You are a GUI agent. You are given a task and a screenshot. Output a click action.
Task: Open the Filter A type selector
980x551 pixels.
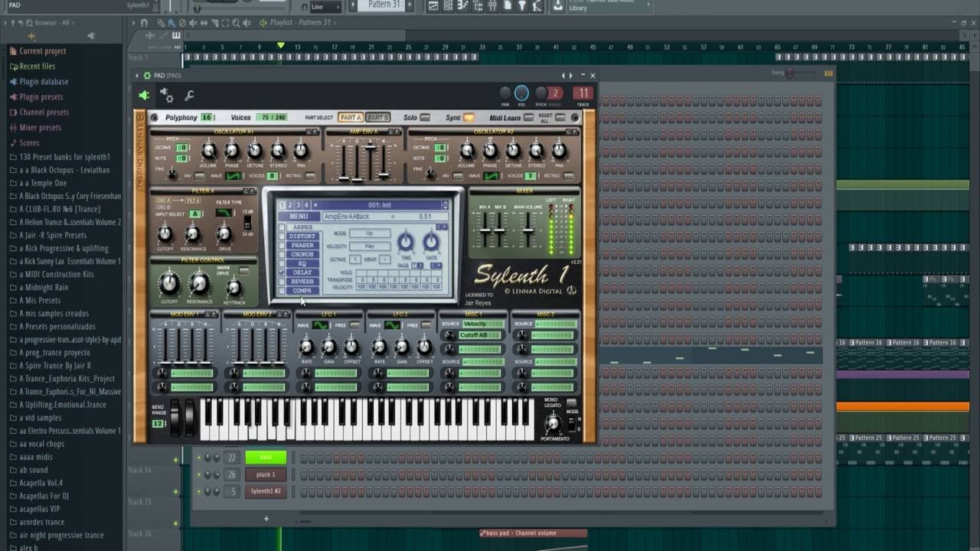pyautogui.click(x=224, y=213)
